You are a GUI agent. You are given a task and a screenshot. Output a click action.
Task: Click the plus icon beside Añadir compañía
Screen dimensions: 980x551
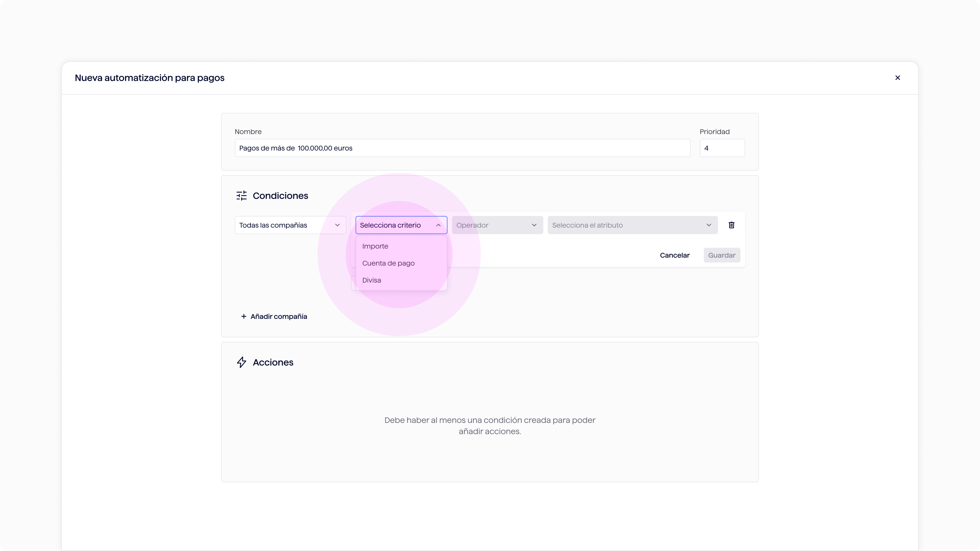click(x=243, y=316)
